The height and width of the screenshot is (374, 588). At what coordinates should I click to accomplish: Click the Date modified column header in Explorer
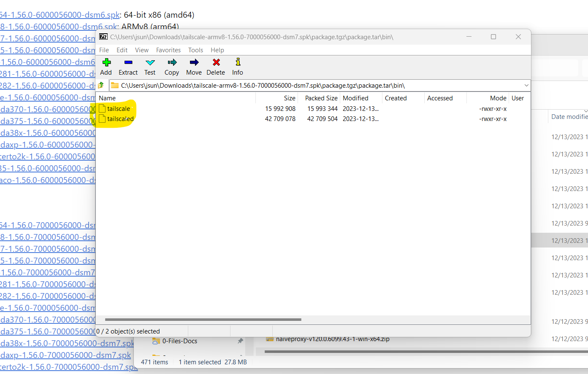569,116
